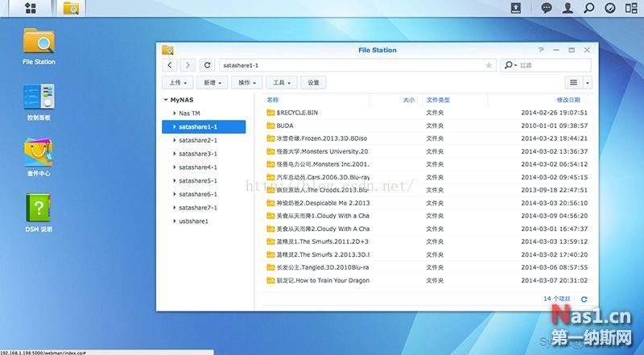This screenshot has width=644, height=355.
Task: Click the 设置 (Settings) button
Action: tap(314, 83)
